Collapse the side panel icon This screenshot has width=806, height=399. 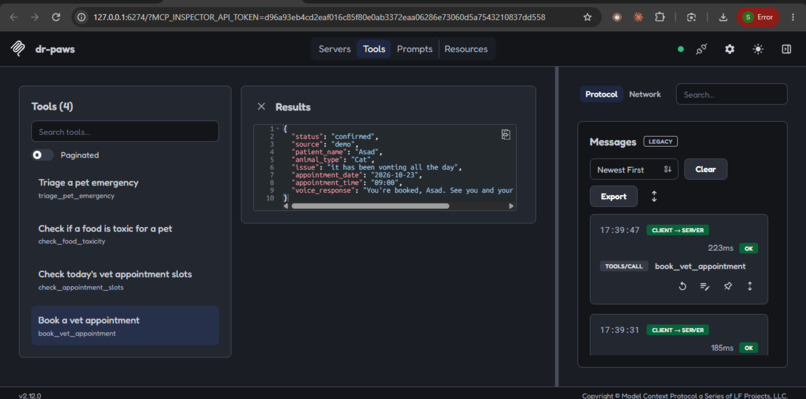click(786, 49)
